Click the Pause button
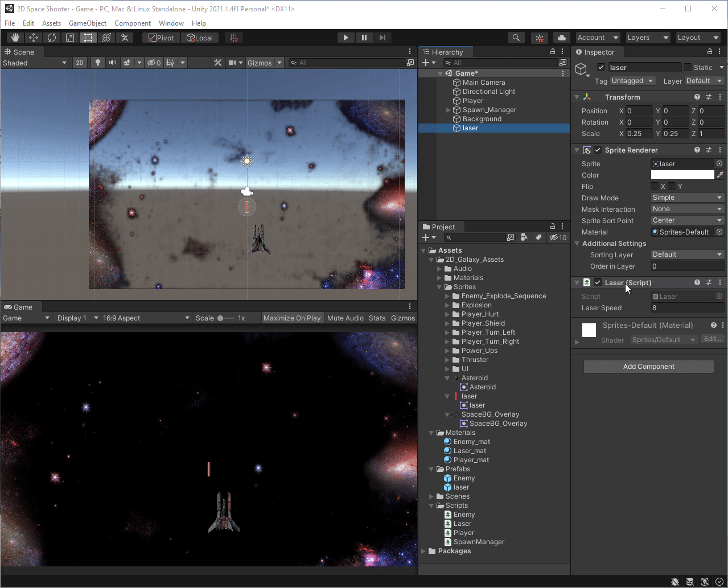Image resolution: width=728 pixels, height=588 pixels. coord(364,38)
